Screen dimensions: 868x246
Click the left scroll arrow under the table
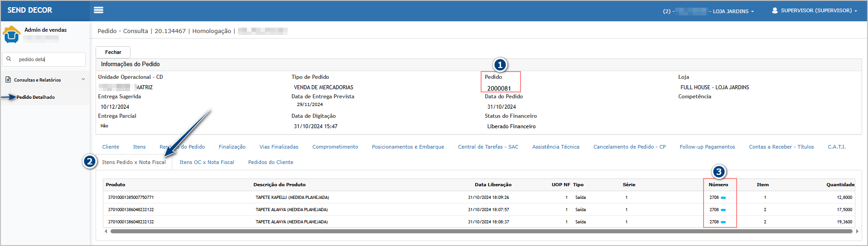tap(106, 231)
